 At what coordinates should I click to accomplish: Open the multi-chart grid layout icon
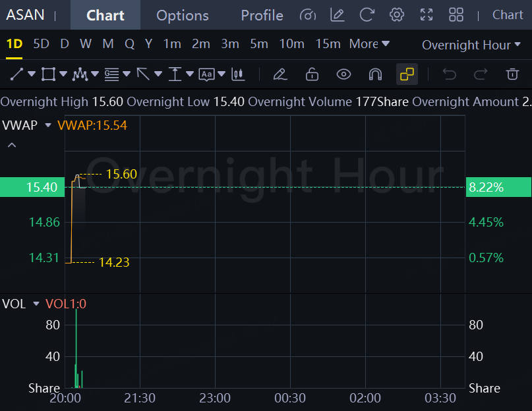pos(456,15)
